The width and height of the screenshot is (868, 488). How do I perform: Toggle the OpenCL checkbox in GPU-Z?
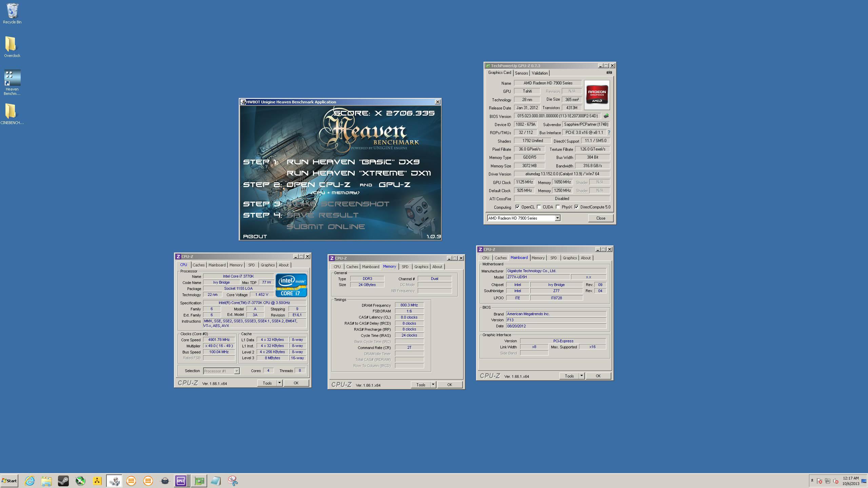[x=517, y=207]
